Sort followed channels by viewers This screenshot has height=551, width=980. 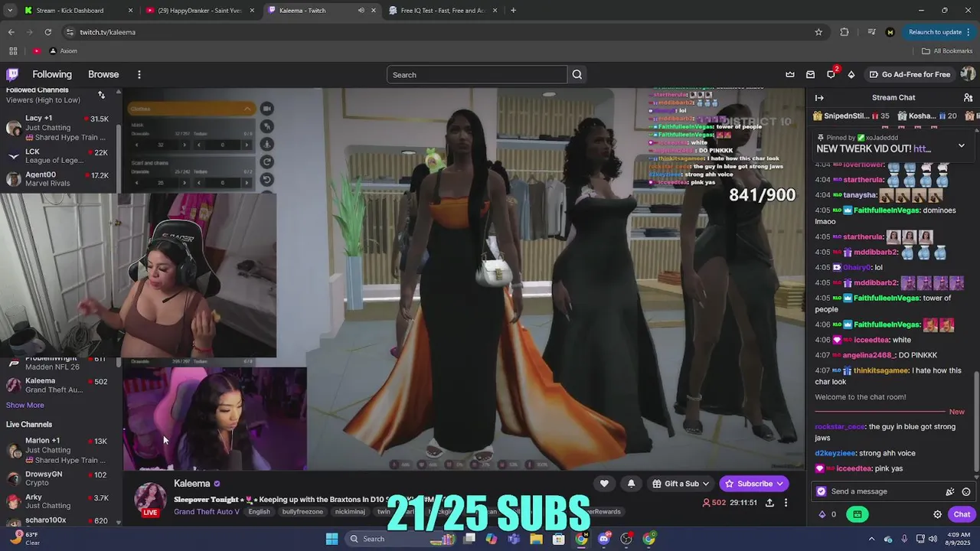101,95
